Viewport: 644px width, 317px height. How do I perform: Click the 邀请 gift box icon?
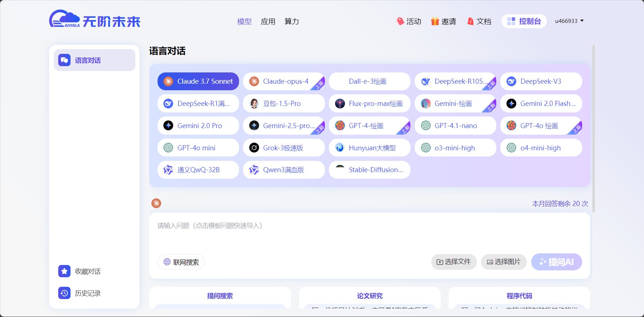tap(435, 21)
